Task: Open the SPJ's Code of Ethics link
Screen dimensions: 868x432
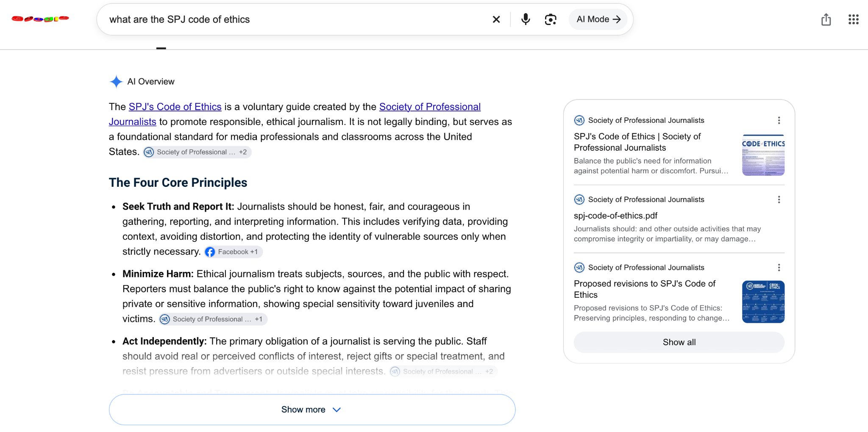Action: tap(175, 107)
